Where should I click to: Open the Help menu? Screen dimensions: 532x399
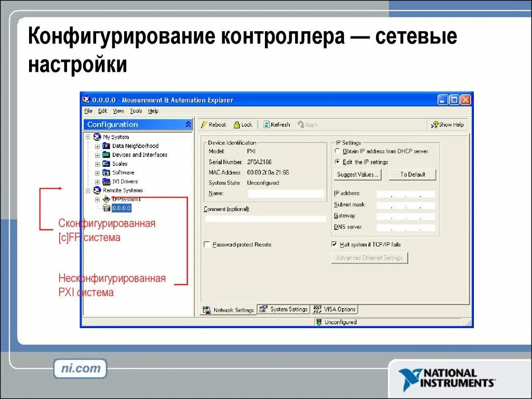[x=153, y=111]
